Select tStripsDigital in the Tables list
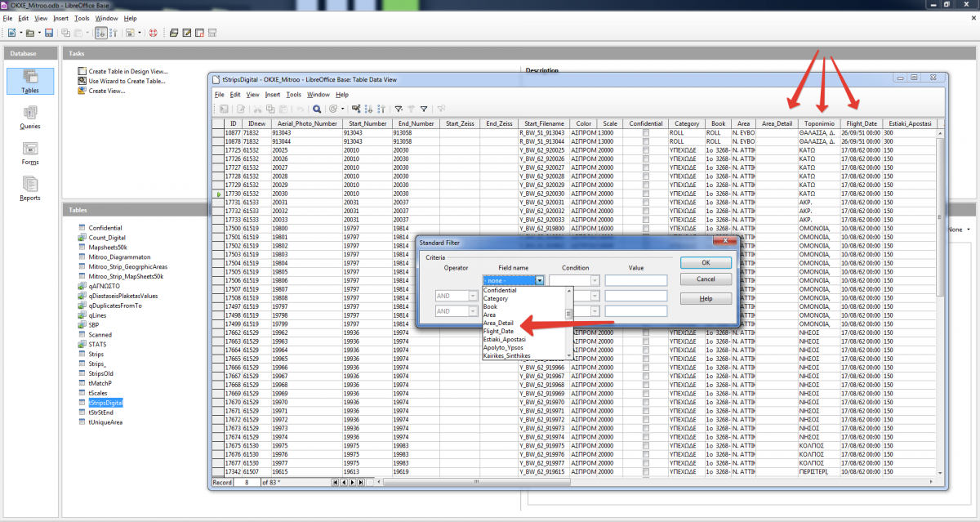Image resolution: width=980 pixels, height=522 pixels. (x=105, y=403)
